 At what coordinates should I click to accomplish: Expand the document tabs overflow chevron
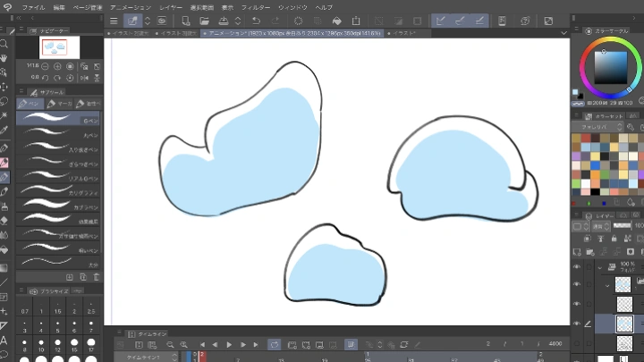click(563, 33)
